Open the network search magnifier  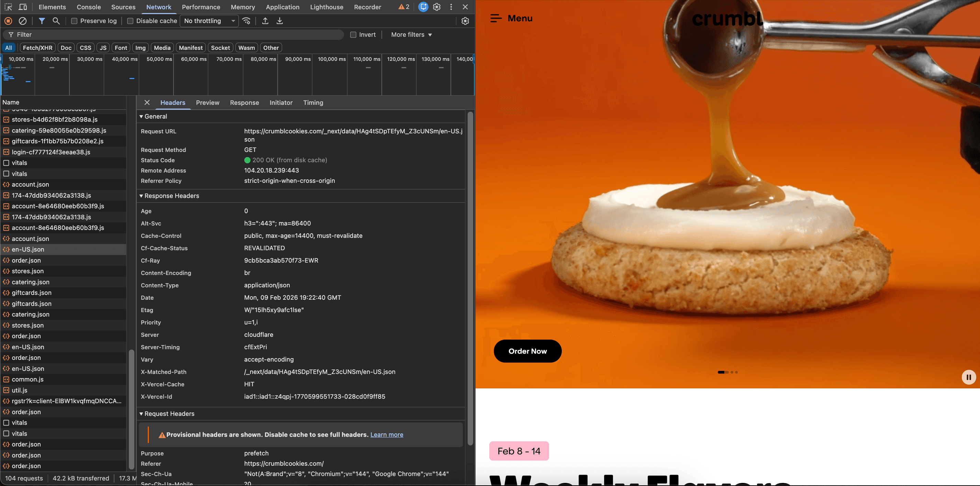point(56,21)
